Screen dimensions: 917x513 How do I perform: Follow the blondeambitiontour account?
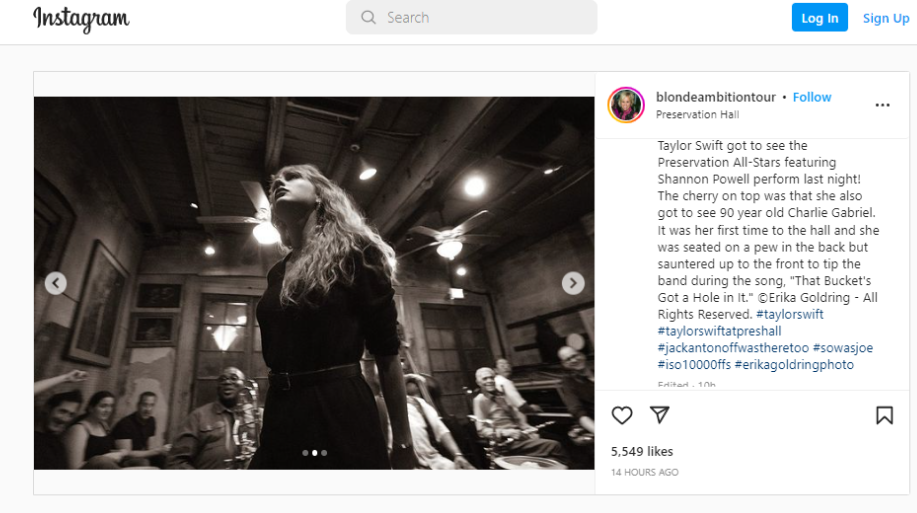(x=812, y=97)
